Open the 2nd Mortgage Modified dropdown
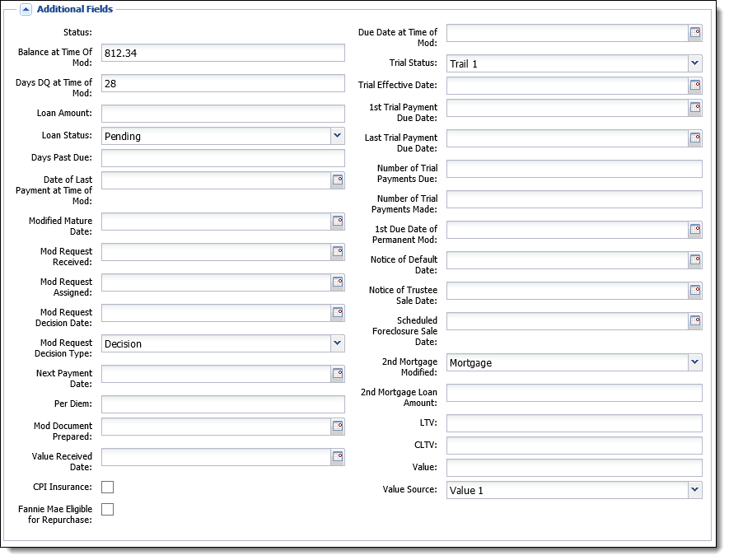This screenshot has width=729, height=560. [x=695, y=362]
